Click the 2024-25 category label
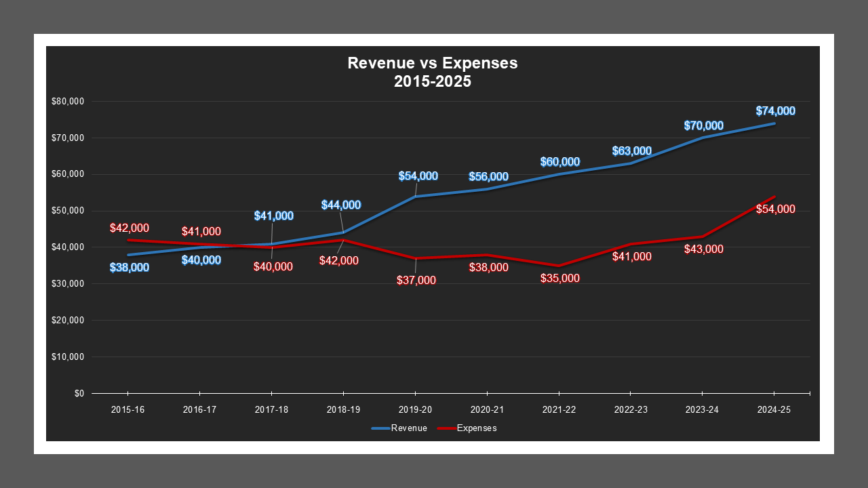Image resolution: width=868 pixels, height=488 pixels. (x=774, y=409)
